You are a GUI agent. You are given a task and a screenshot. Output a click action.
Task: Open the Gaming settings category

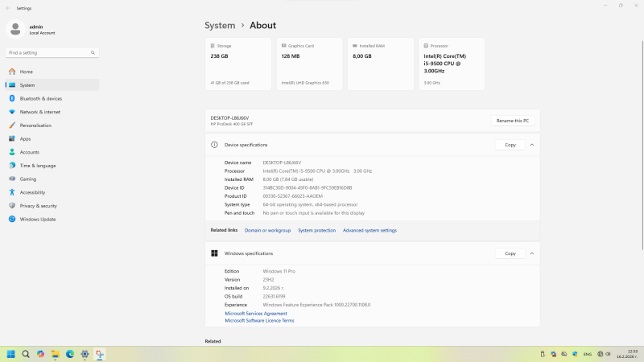pyautogui.click(x=28, y=179)
